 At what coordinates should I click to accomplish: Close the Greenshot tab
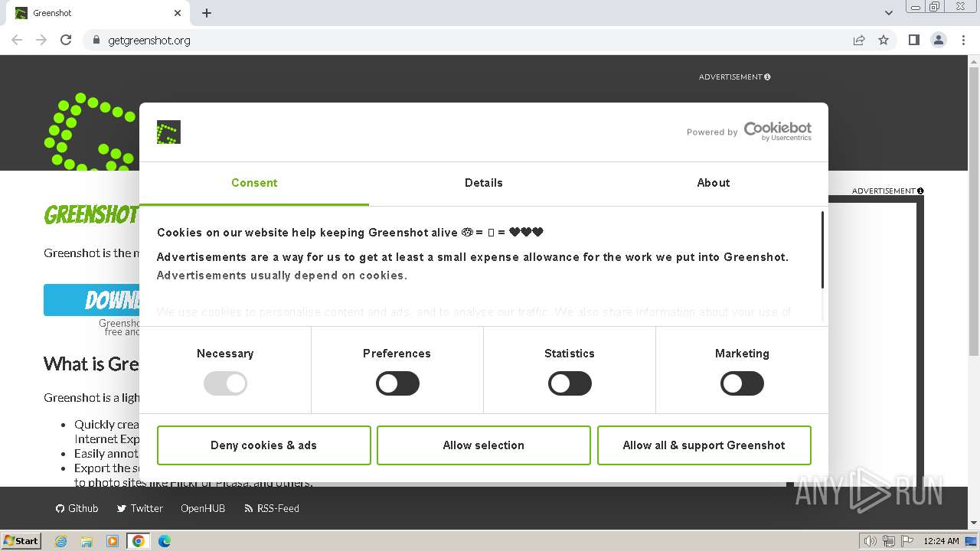[178, 13]
